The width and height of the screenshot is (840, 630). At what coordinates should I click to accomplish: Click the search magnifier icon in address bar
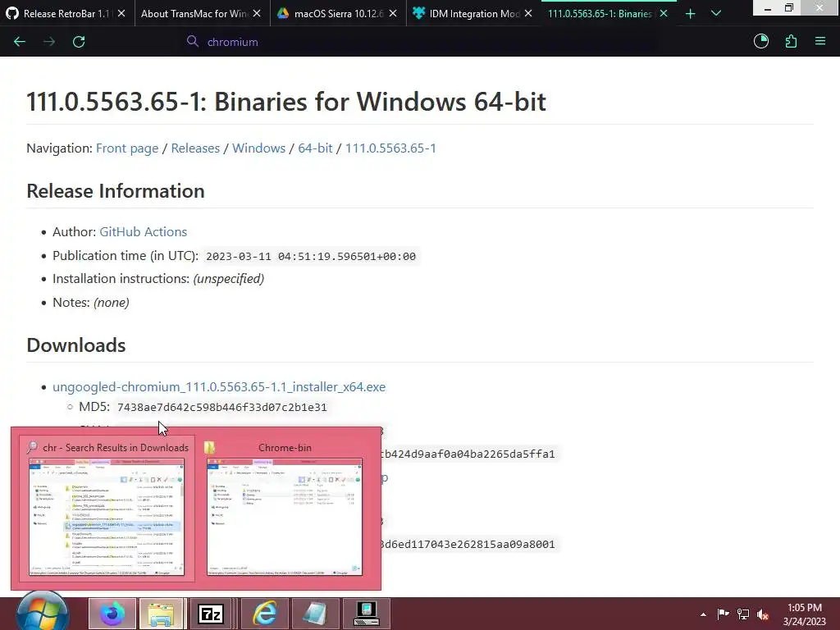(192, 41)
